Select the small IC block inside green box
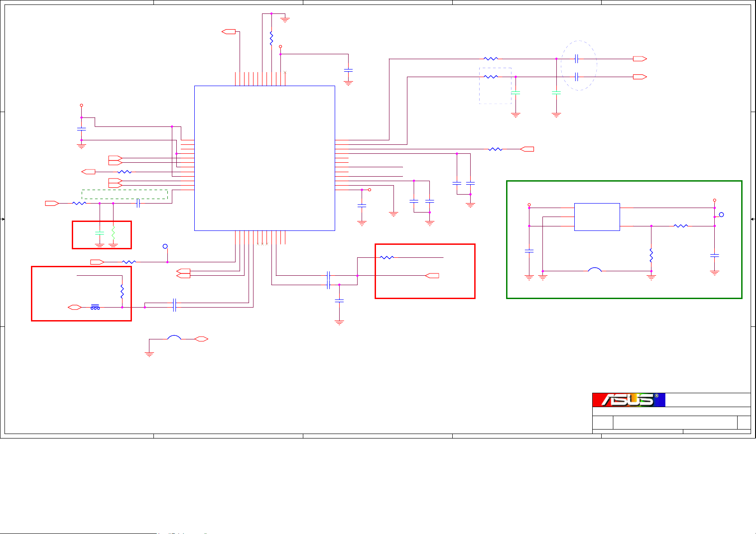The width and height of the screenshot is (756, 534). 597,217
